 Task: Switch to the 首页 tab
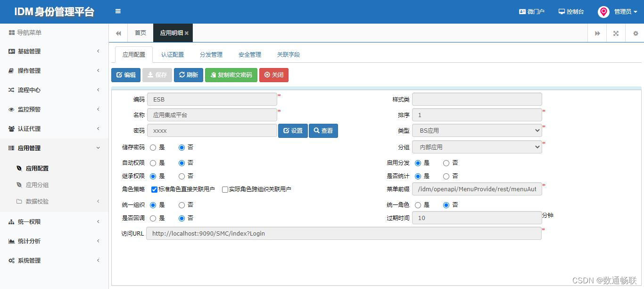click(x=140, y=33)
